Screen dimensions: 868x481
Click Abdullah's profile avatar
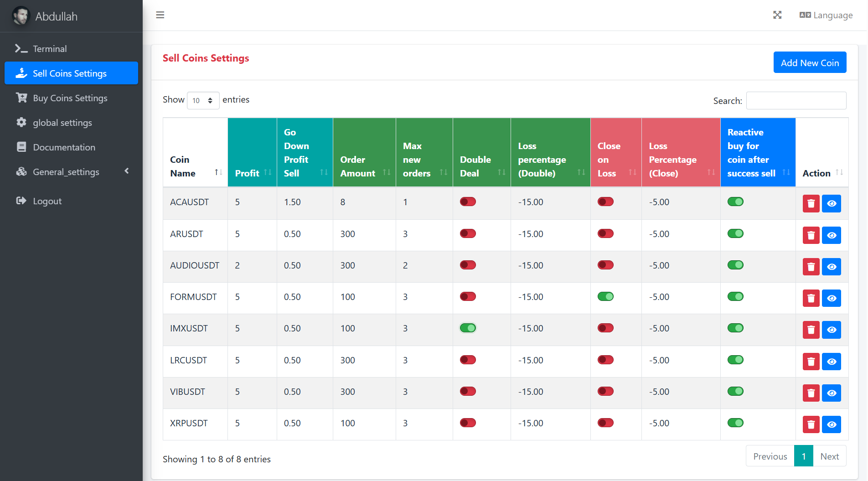point(21,16)
